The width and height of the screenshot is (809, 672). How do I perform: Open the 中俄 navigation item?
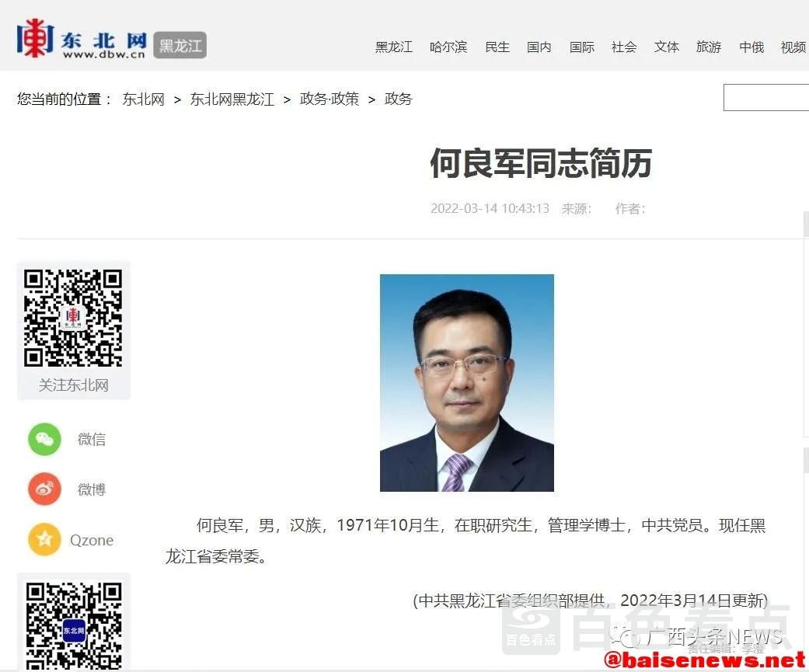coord(751,47)
